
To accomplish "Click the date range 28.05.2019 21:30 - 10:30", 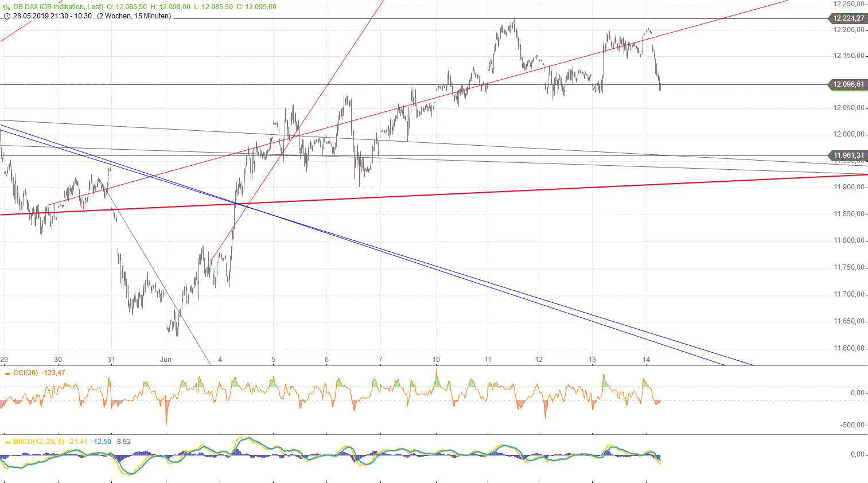I will click(x=53, y=16).
